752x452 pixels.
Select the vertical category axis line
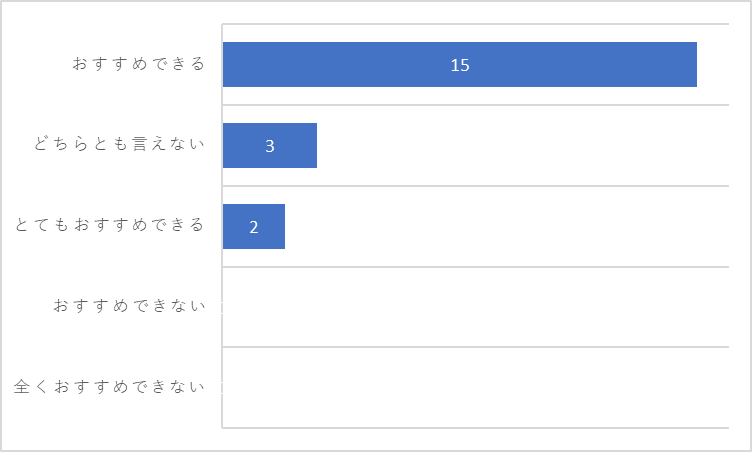coord(222,226)
